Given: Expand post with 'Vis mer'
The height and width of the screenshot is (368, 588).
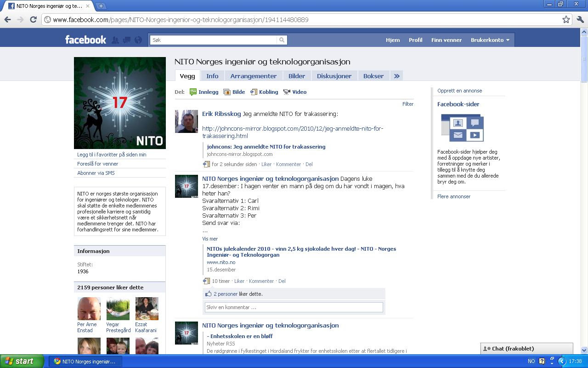Looking at the screenshot, I should click(210, 239).
